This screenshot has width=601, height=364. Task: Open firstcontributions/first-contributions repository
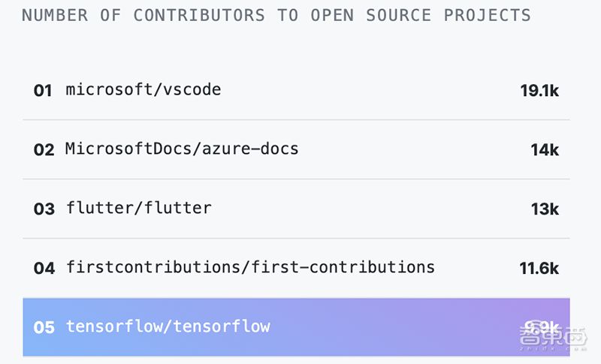(x=250, y=267)
